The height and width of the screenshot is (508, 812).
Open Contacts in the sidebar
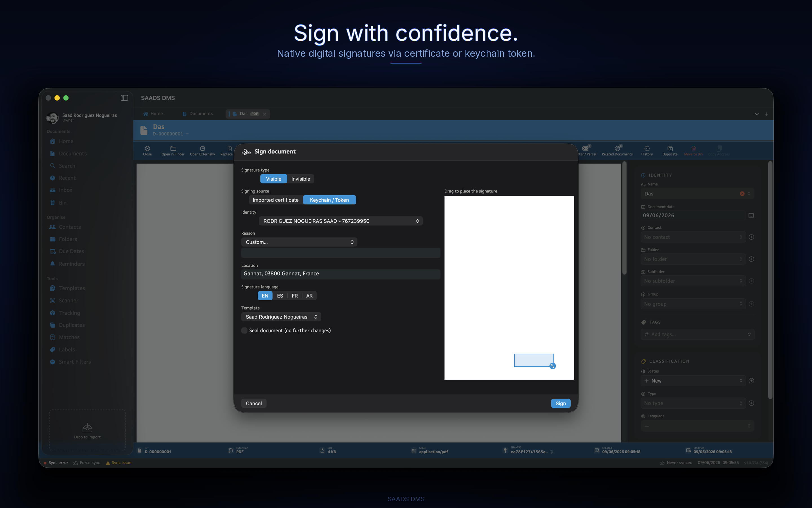[x=65, y=227]
